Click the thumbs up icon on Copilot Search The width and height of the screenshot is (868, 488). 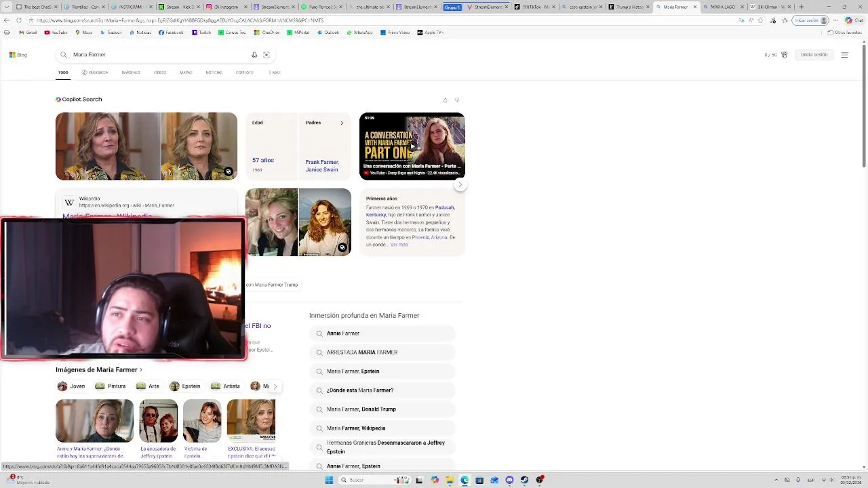coord(445,100)
